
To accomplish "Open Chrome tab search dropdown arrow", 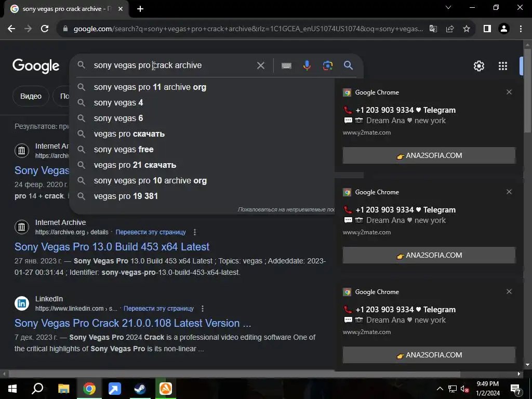I will point(448,7).
